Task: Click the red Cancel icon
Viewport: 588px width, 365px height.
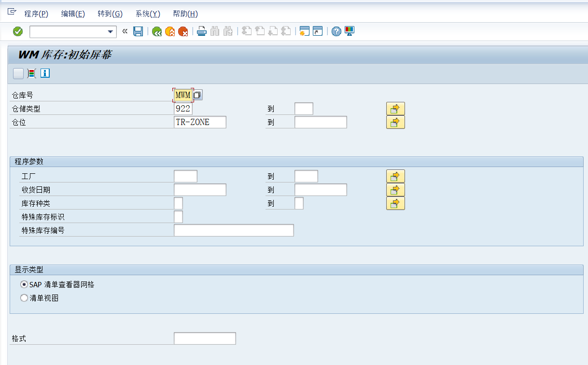Action: point(183,32)
